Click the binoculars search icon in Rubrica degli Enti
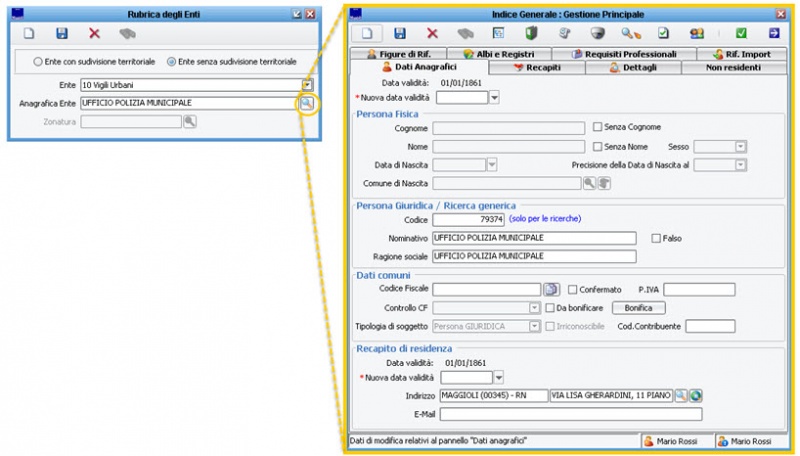The image size is (800, 456). (x=127, y=34)
